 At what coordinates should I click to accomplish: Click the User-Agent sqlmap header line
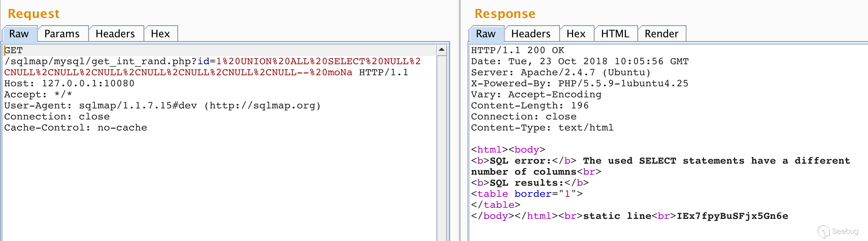pyautogui.click(x=163, y=106)
